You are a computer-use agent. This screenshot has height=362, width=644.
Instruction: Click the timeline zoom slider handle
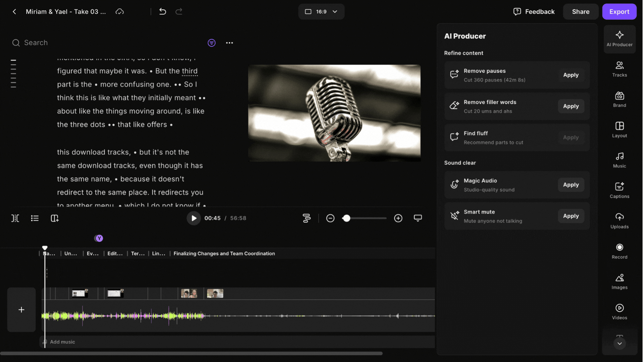[346, 219]
